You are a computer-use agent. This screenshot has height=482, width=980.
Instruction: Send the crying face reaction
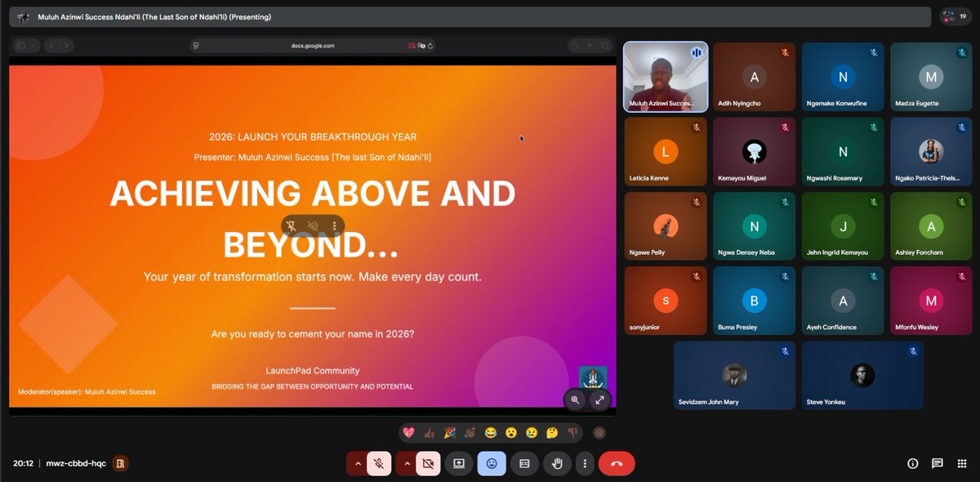[x=532, y=433]
